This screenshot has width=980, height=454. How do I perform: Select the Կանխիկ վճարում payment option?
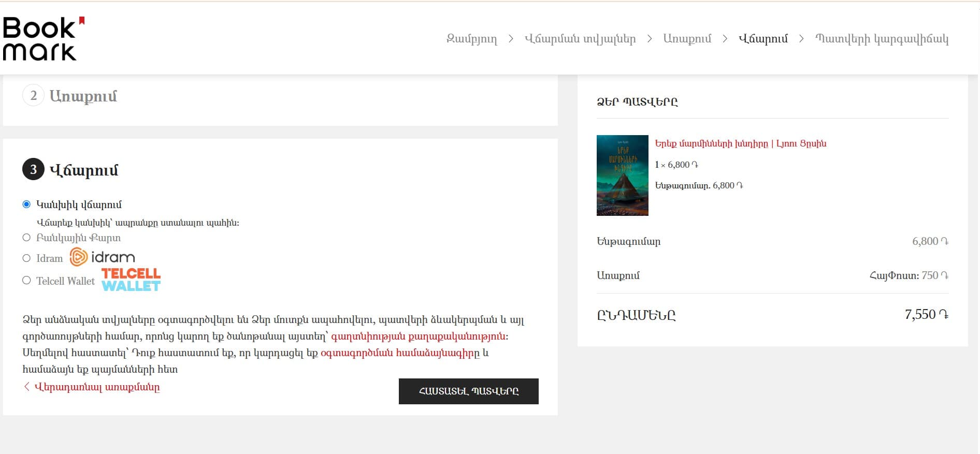(x=27, y=204)
